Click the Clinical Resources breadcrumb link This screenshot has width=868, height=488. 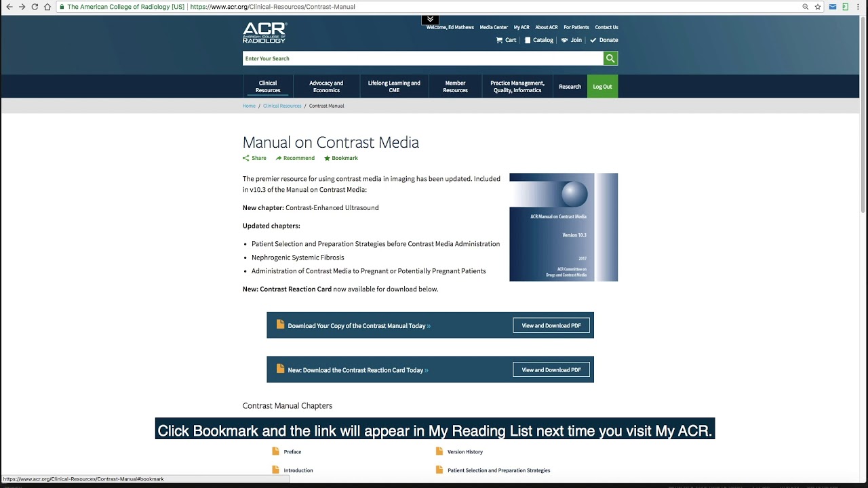point(282,106)
